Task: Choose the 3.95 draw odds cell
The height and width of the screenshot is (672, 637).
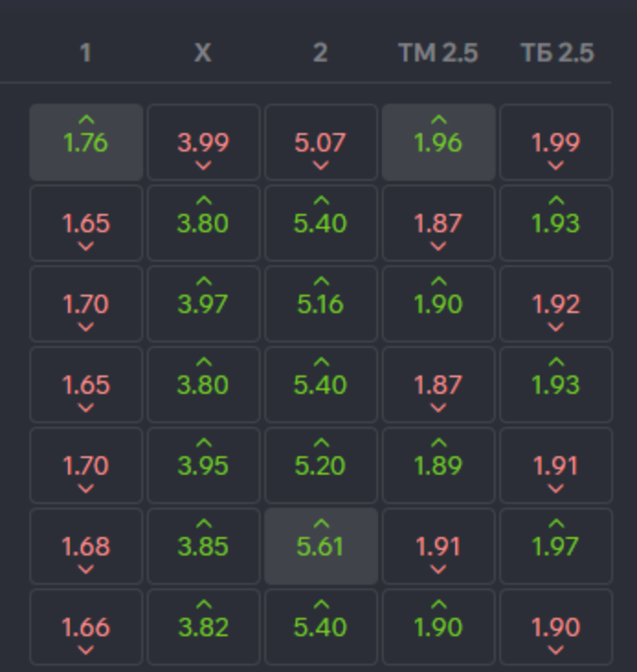Action: point(204,465)
